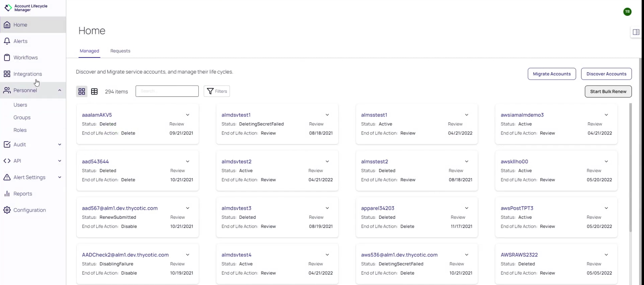
Task: Switch to card grid view
Action: pyautogui.click(x=82, y=91)
